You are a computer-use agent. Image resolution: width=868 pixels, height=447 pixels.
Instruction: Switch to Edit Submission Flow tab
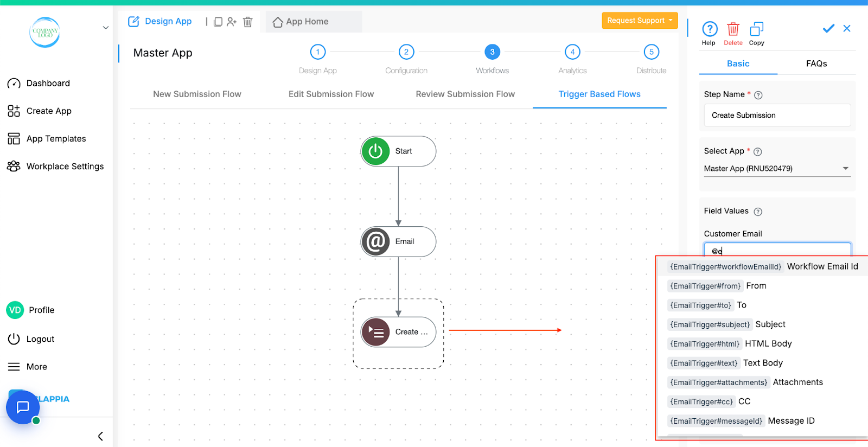tap(331, 94)
